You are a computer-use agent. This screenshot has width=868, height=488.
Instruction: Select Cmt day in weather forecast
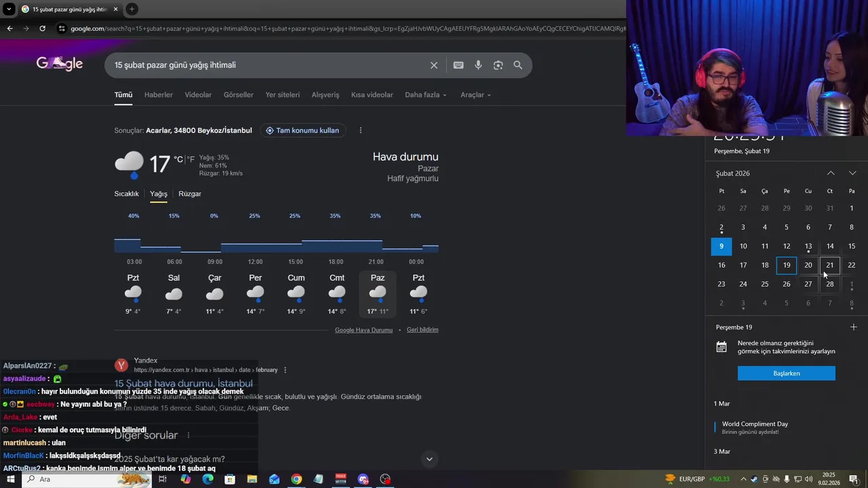(337, 293)
